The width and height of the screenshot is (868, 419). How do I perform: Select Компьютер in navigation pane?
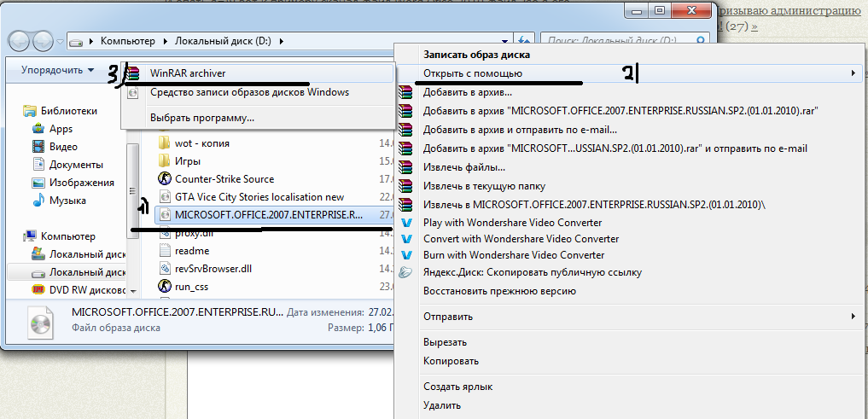[x=67, y=236]
